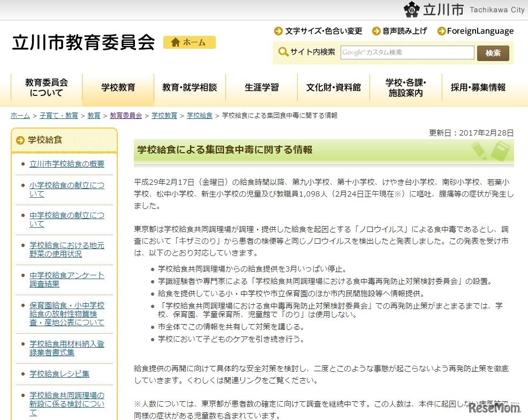This screenshot has width=528, height=420.
Task: Click the circular arrow icon in the 学校給食 sidebar header
Action: click(x=19, y=139)
